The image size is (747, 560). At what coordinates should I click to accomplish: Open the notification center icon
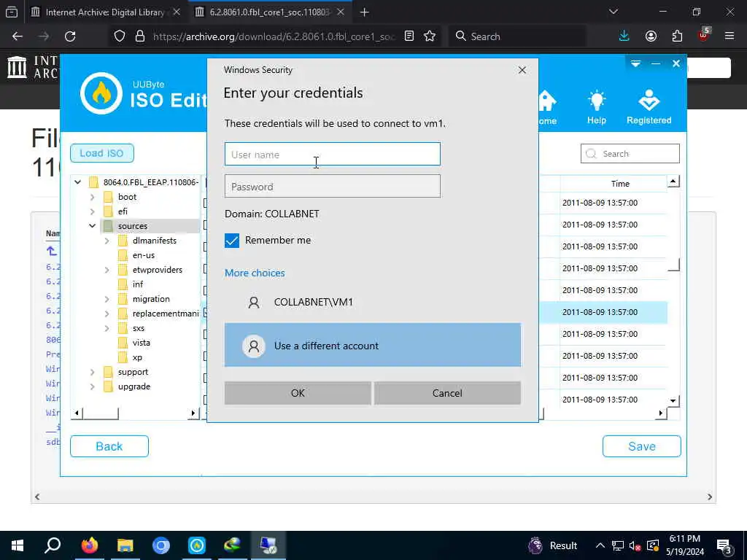724,547
